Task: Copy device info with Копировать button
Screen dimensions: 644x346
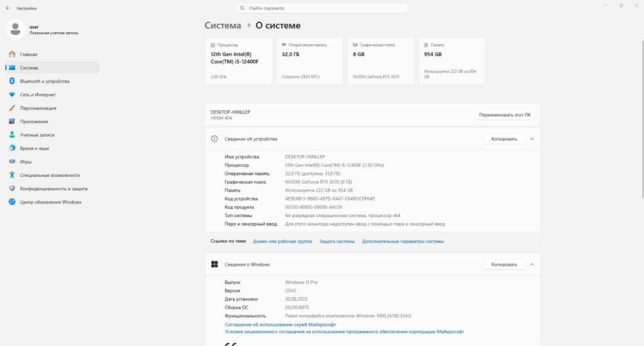Action: (x=504, y=139)
